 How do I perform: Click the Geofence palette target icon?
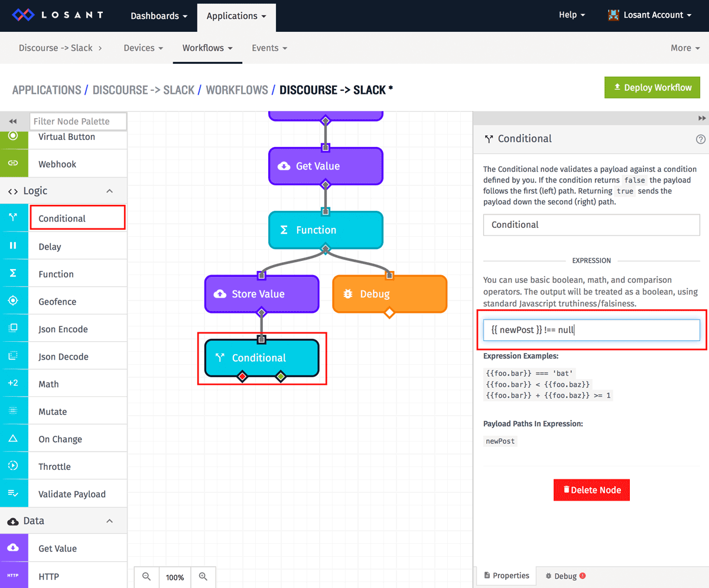pyautogui.click(x=14, y=301)
